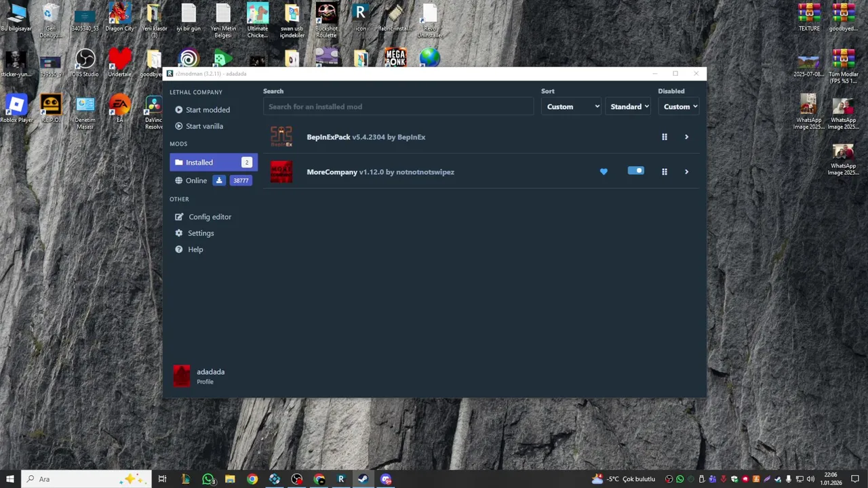The image size is (868, 488).
Task: Open the taskbar weather widget
Action: tap(623, 479)
